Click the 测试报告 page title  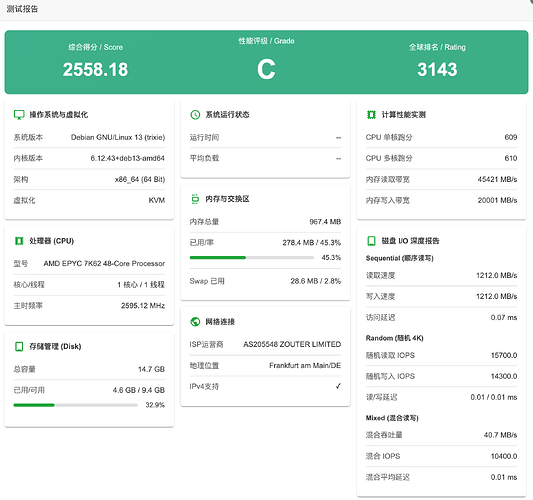(x=22, y=9)
